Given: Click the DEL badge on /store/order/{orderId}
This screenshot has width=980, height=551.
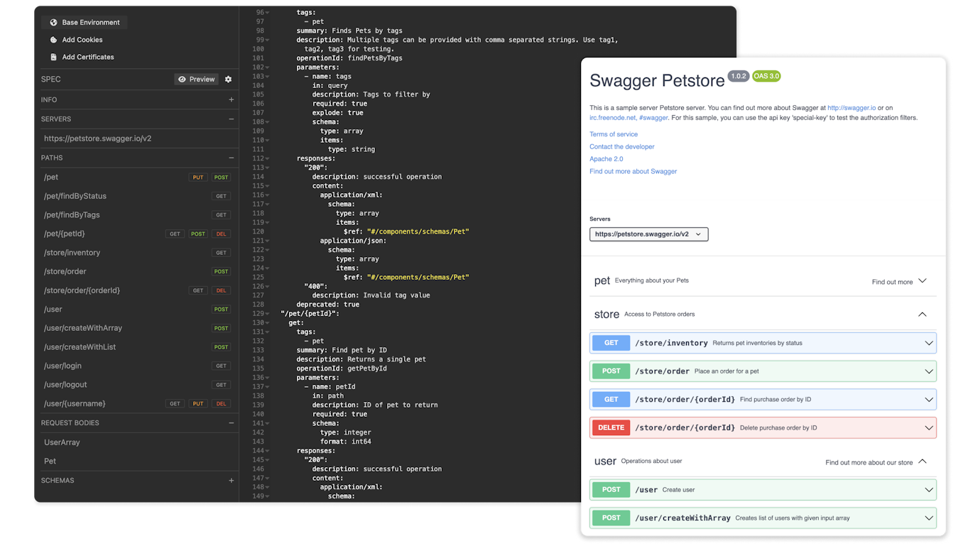Looking at the screenshot, I should point(221,290).
